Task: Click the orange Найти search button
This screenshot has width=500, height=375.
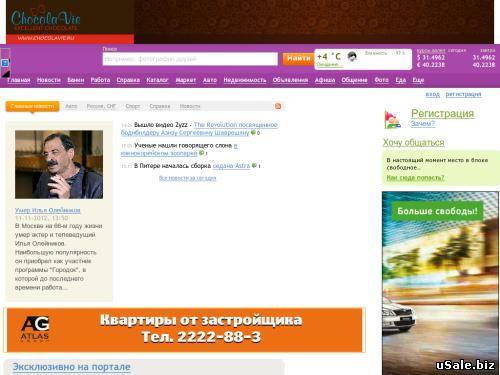Action: point(298,58)
